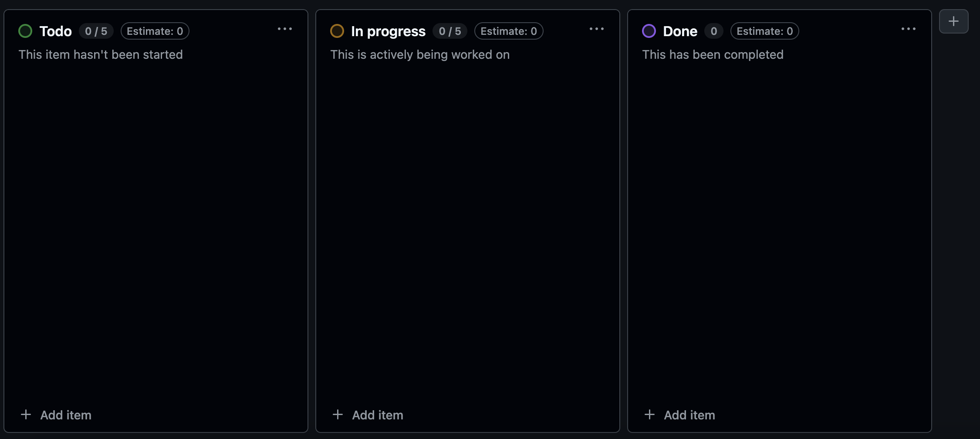Open the In progress column options menu
The image size is (980, 439).
click(597, 29)
